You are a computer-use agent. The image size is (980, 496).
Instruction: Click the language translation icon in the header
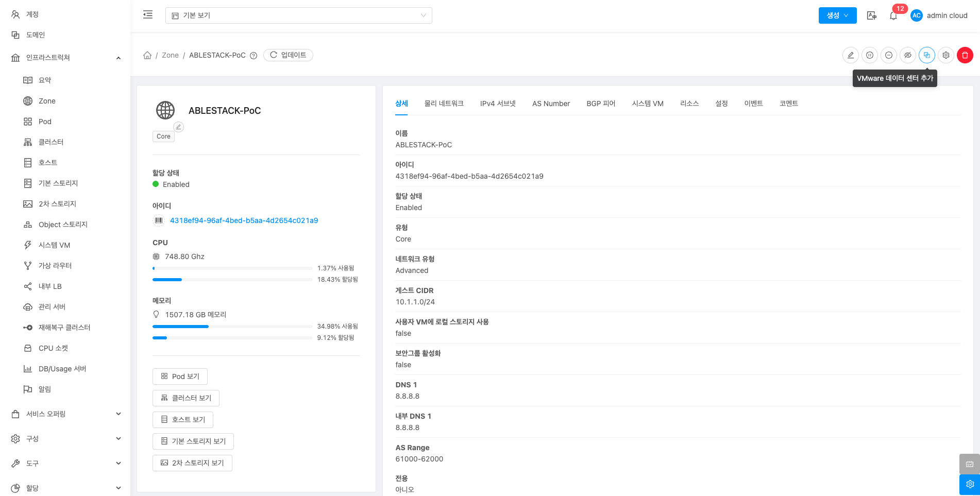click(x=872, y=15)
